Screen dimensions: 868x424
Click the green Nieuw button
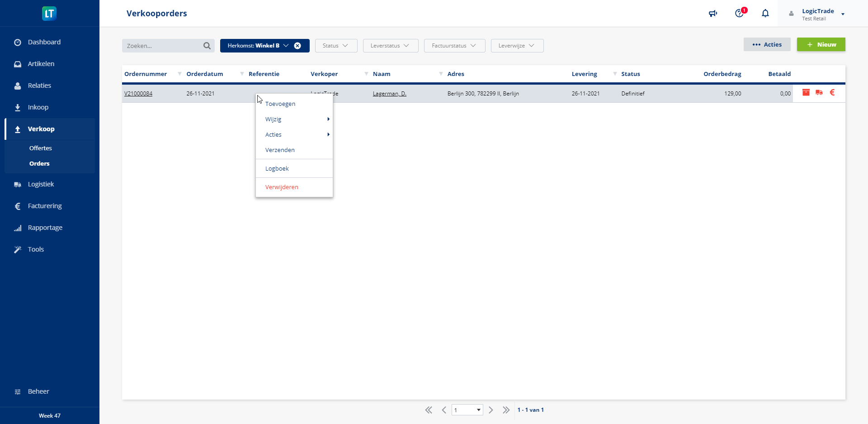click(821, 45)
